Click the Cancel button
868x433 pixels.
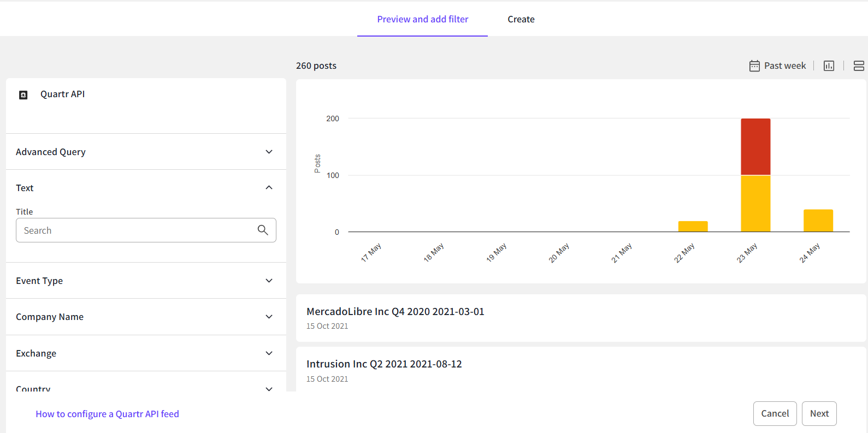[x=775, y=413]
